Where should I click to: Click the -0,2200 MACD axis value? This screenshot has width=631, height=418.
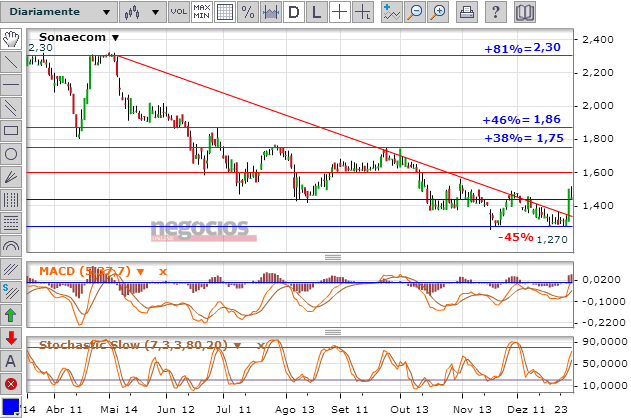602,323
